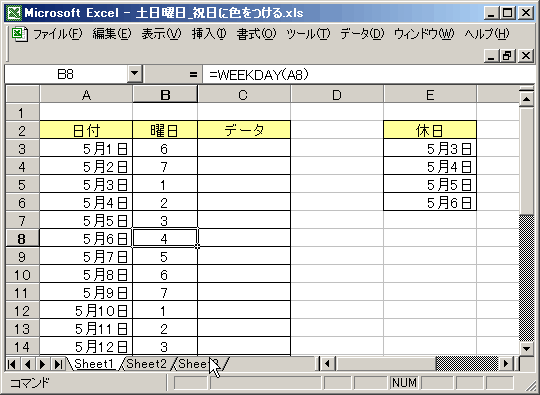Open the ウィンドウ(W) menu
The image size is (540, 395).
[x=424, y=34]
